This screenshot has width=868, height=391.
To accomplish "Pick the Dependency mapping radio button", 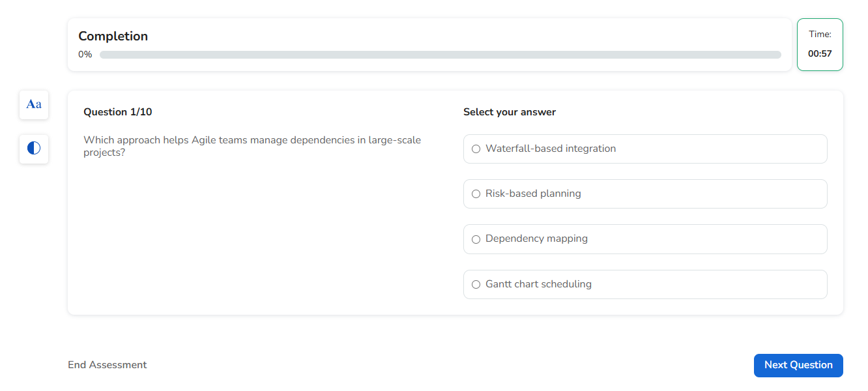I will pyautogui.click(x=476, y=239).
